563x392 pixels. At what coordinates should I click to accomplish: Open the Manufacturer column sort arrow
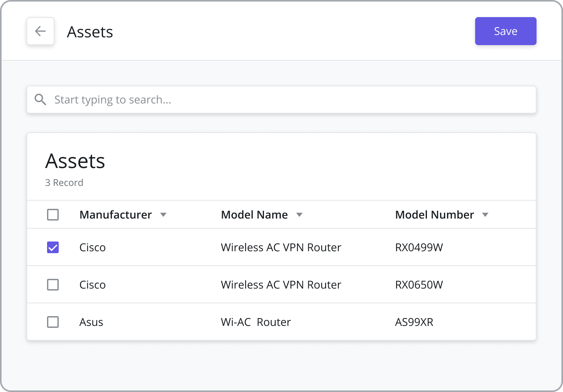(x=163, y=215)
